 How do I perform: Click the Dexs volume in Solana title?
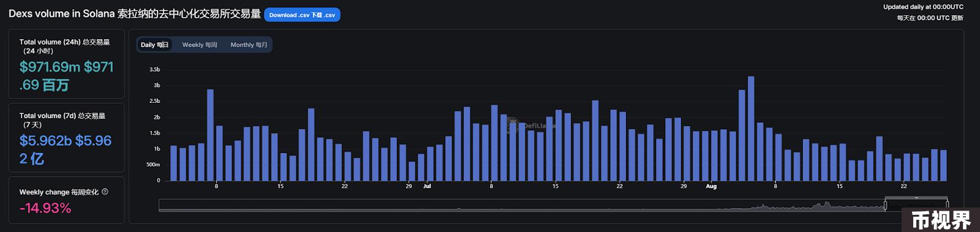135,13
